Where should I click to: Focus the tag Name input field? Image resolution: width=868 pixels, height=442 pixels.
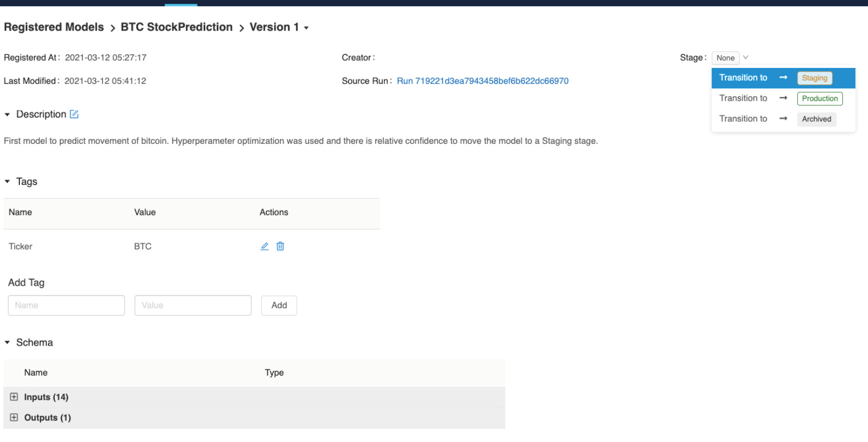(66, 306)
